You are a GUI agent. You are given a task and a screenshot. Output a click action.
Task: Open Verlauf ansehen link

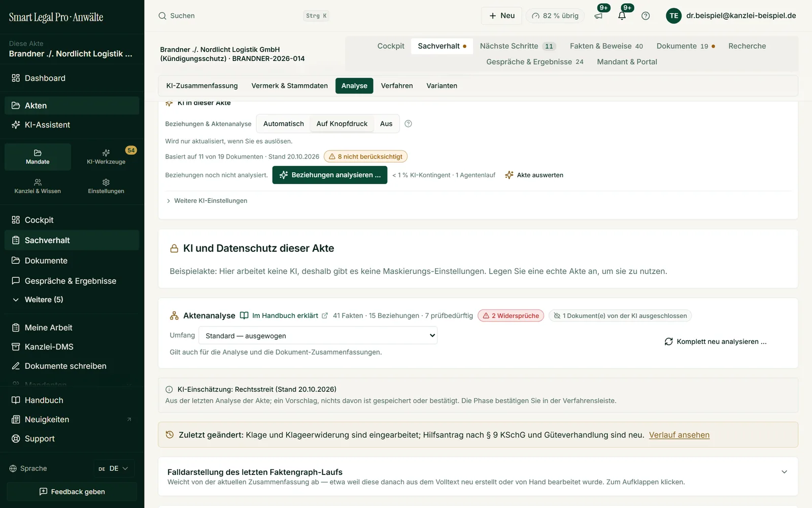coord(679,435)
